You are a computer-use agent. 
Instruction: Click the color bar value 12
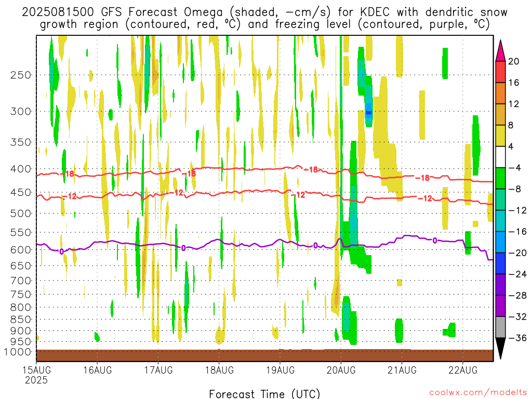[x=514, y=104]
